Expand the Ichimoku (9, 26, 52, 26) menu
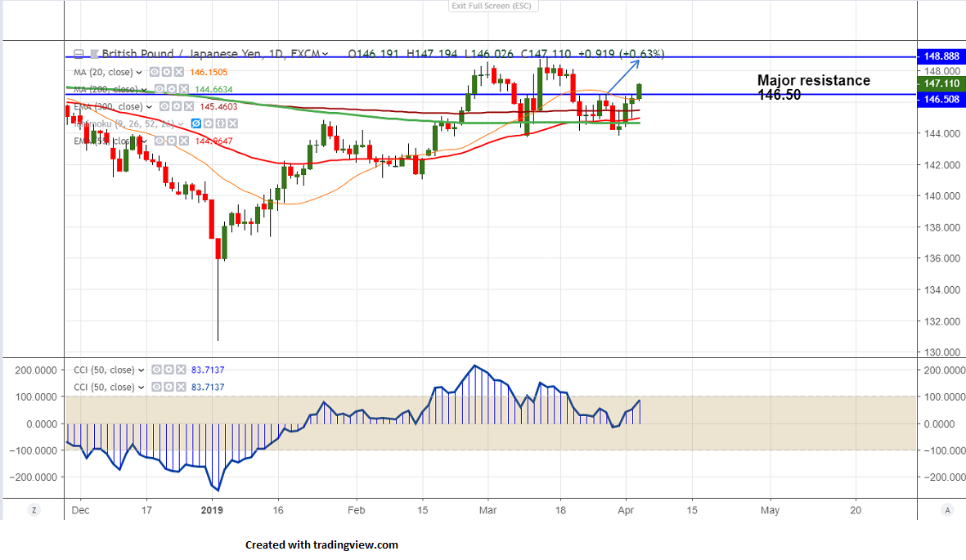The width and height of the screenshot is (966, 560). click(x=181, y=123)
